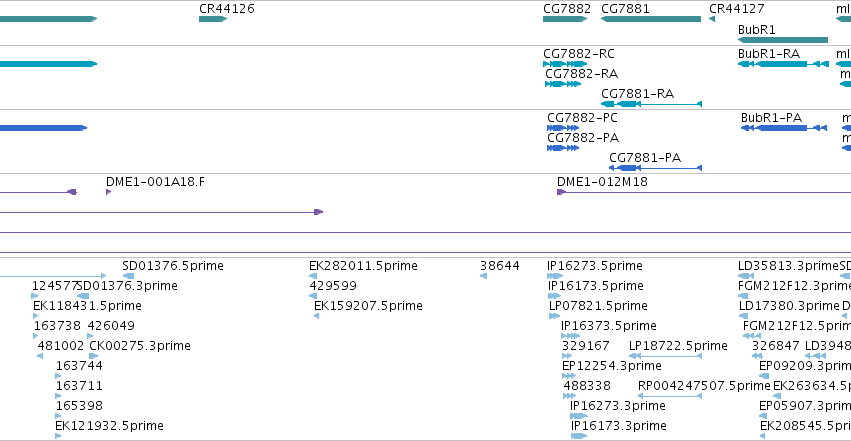
Task: Click the IP16273.5prime EST label
Action: (x=595, y=266)
